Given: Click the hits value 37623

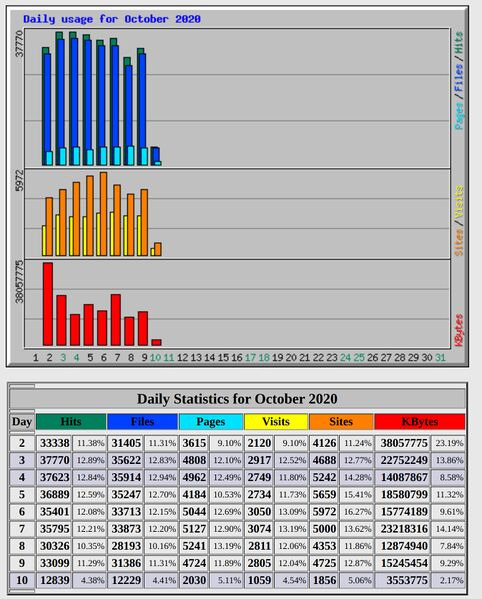Looking at the screenshot, I should (54, 477).
